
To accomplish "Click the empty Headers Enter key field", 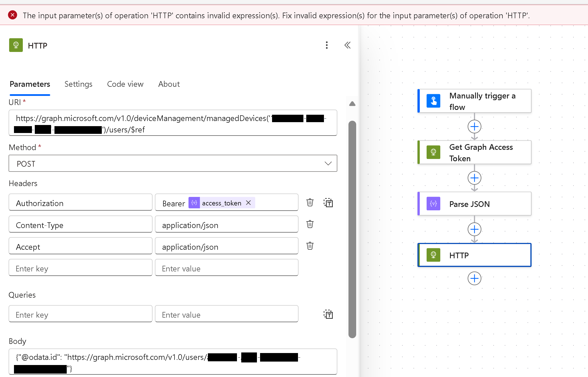I will click(80, 267).
